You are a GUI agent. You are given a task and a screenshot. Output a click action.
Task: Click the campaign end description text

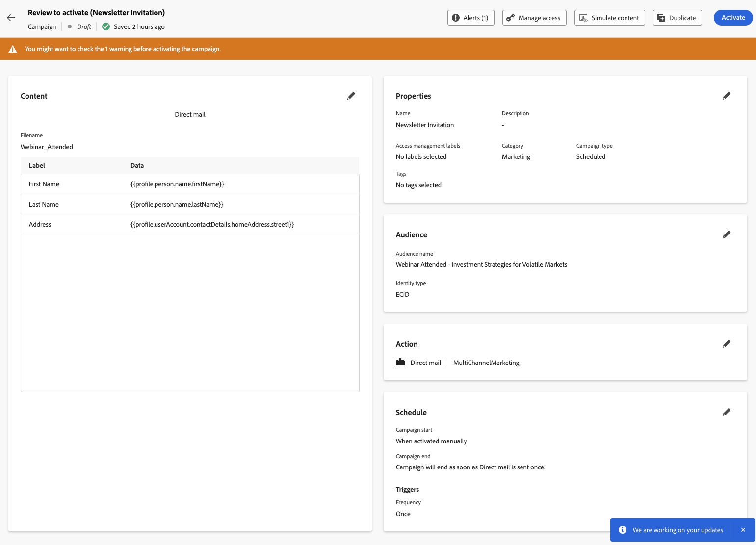click(x=470, y=467)
